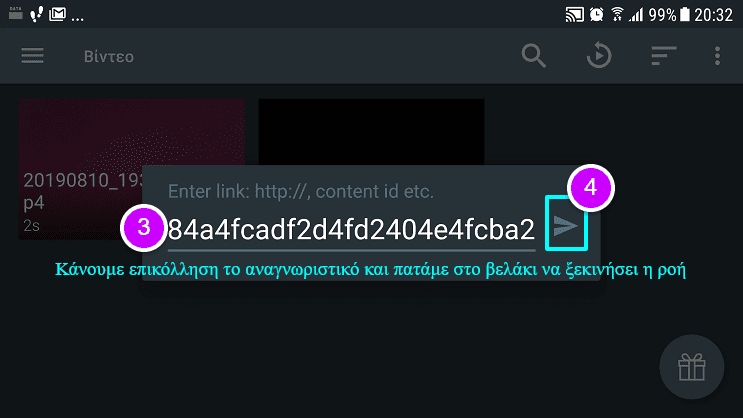Viewport: 743px width, 418px height.
Task: Tap the alarm clock status icon
Action: click(597, 15)
